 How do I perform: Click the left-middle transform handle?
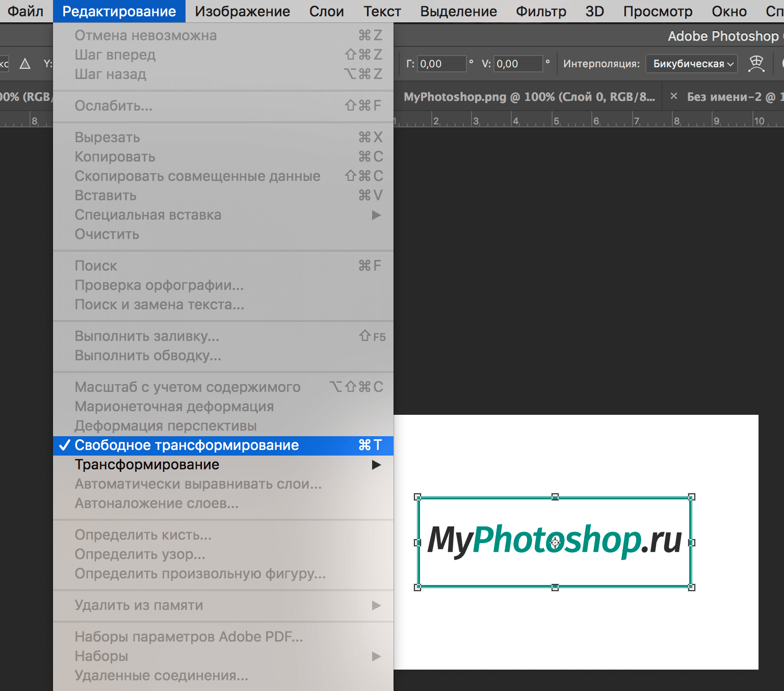[x=417, y=543]
